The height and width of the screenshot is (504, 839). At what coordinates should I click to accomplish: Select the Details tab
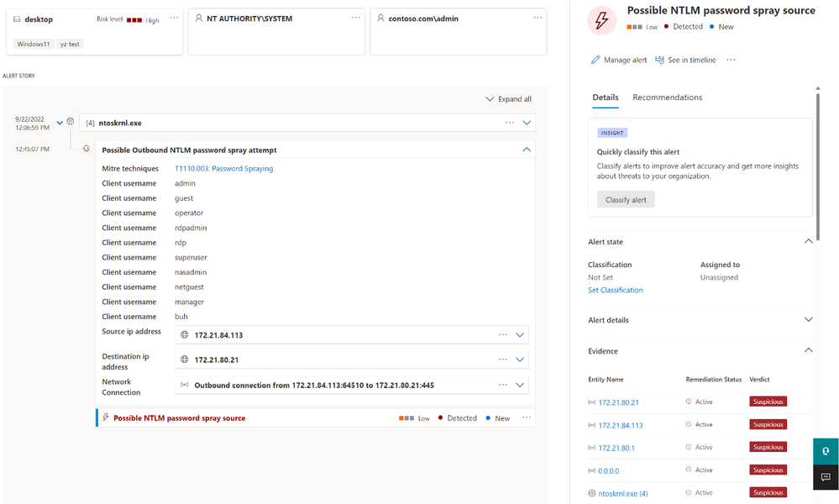click(606, 97)
